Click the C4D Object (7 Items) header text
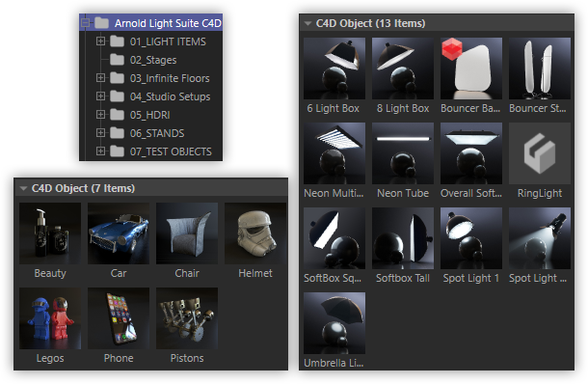The image size is (588, 384). 83,188
